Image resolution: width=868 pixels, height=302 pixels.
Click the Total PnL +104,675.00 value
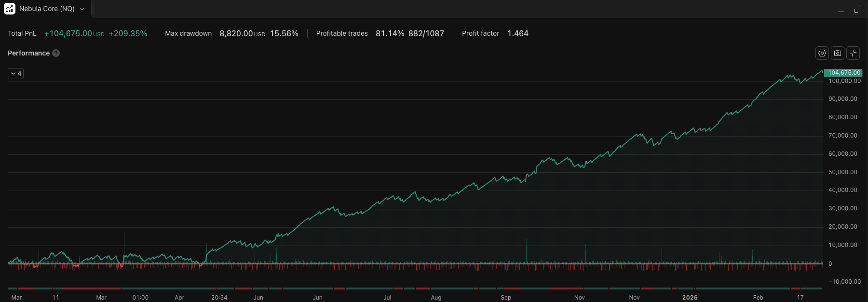coord(74,33)
